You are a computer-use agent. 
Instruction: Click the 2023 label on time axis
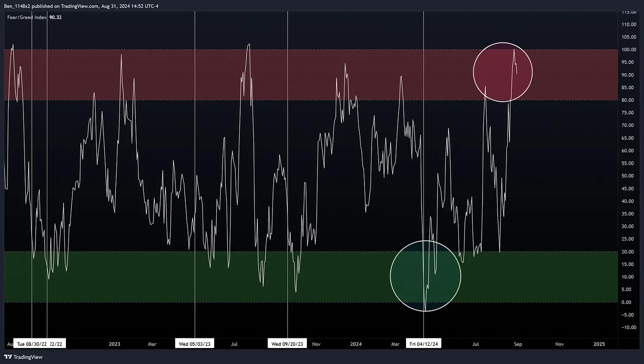(x=115, y=344)
